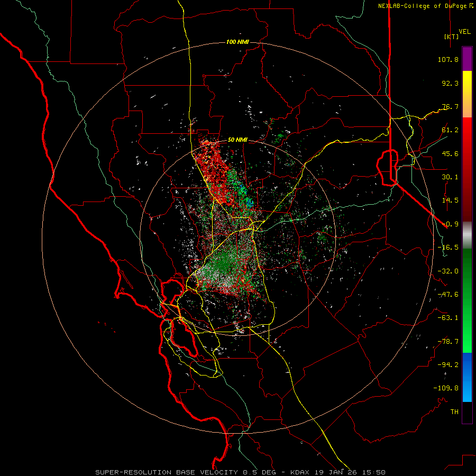Click the 50 NMI range ring label
Viewport: 476px width, 476px height.
(237, 140)
